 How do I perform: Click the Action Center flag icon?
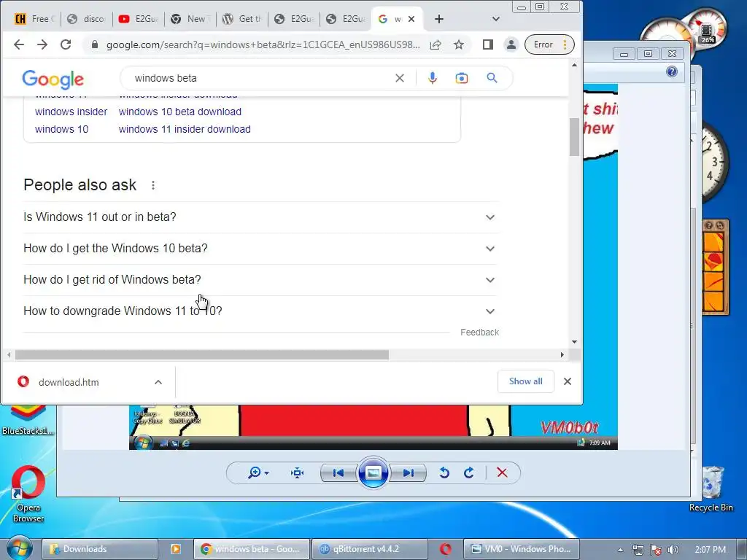point(656,550)
